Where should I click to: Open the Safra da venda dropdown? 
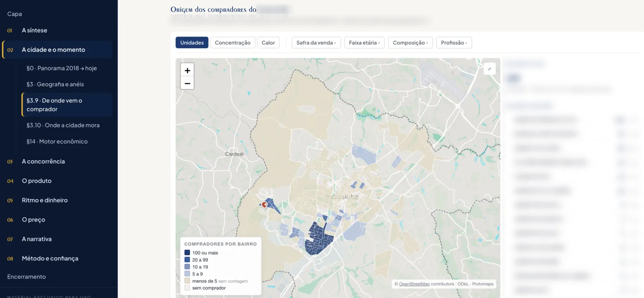click(316, 43)
